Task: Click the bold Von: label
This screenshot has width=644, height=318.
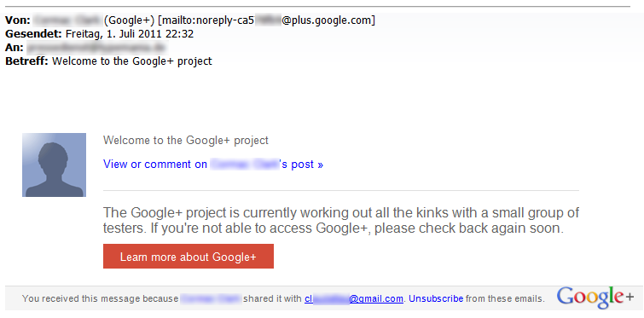Action: [x=18, y=20]
